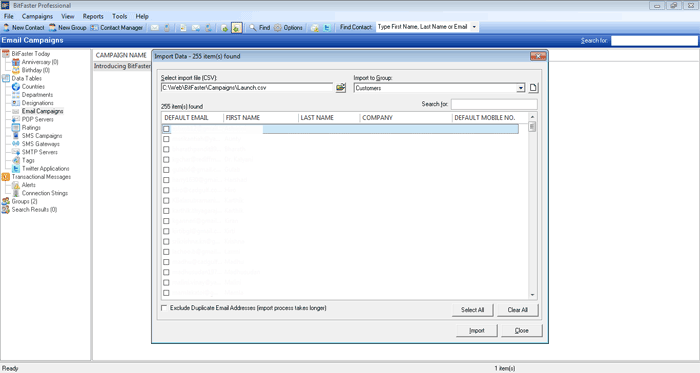The width and height of the screenshot is (700, 373).
Task: Open Connection Strings in the sidebar
Action: click(x=45, y=193)
